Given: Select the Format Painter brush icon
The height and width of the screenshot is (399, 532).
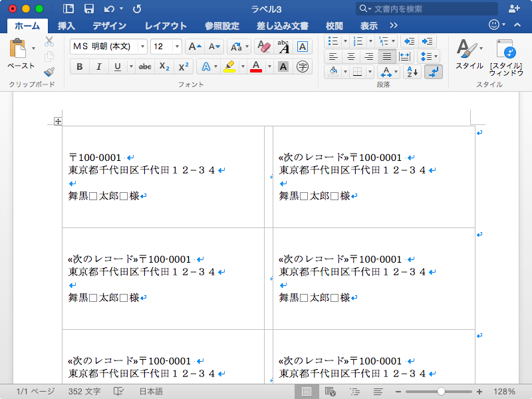Looking at the screenshot, I should 49,72.
